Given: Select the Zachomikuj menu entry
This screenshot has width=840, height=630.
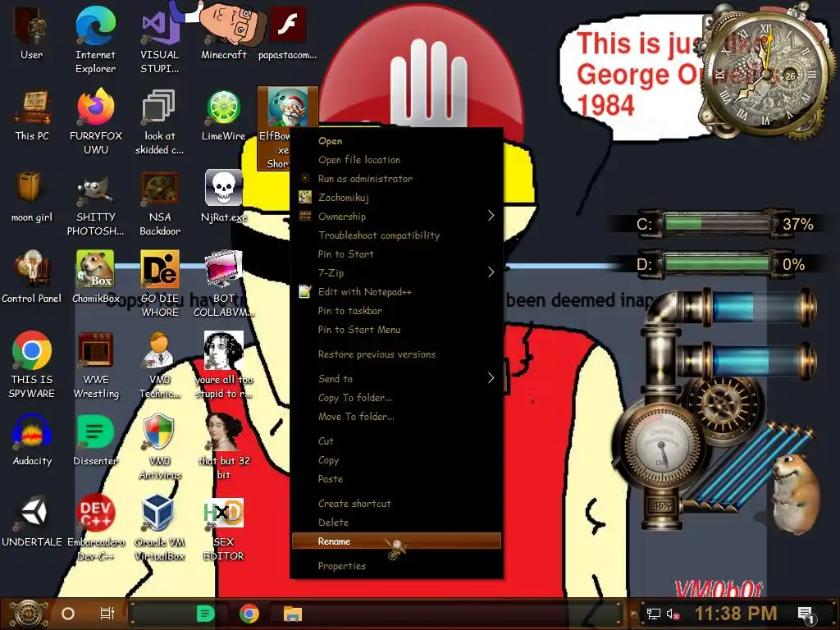Looking at the screenshot, I should coord(396,197).
